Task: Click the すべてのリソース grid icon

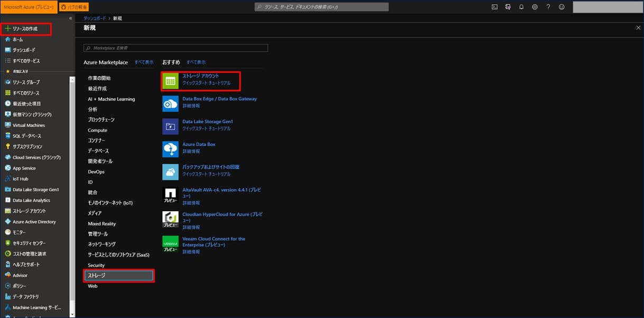Action: pos(8,93)
